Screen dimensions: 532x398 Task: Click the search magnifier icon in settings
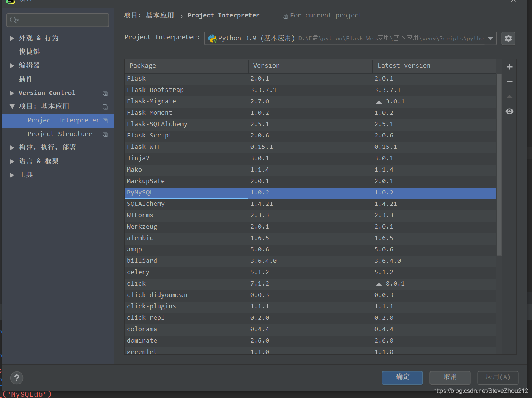(14, 20)
